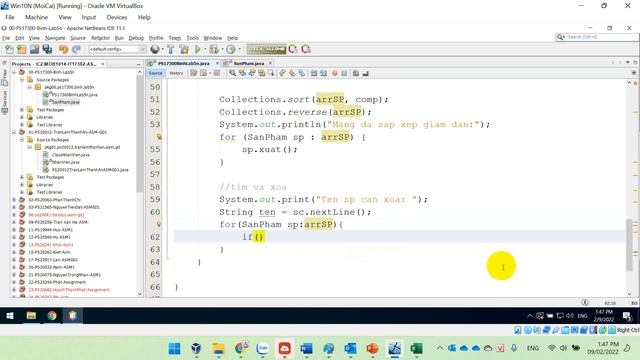Click the Shift Line Right icon
Image resolution: width=640 pixels, height=360 pixels.
(x=323, y=73)
